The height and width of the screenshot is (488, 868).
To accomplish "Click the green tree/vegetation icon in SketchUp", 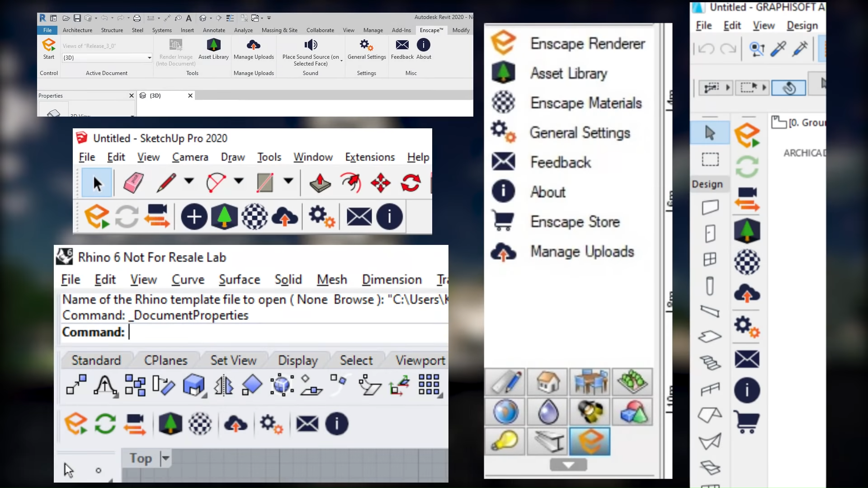I will (224, 216).
